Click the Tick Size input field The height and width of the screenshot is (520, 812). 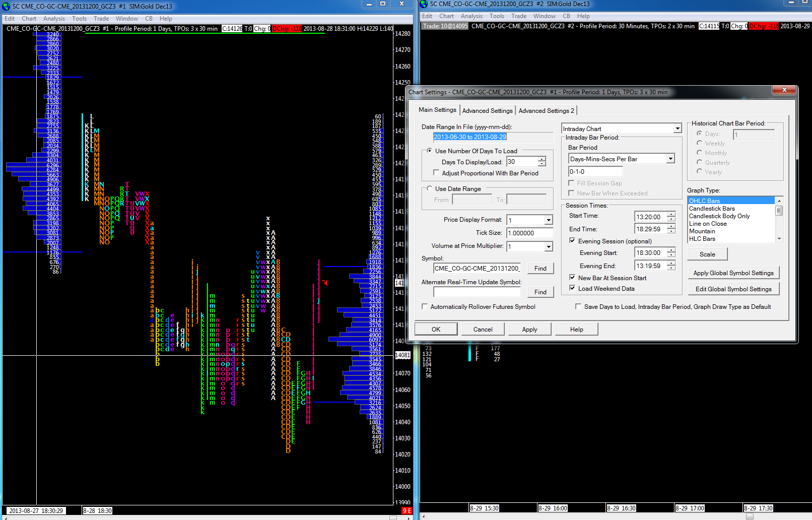pyautogui.click(x=529, y=233)
